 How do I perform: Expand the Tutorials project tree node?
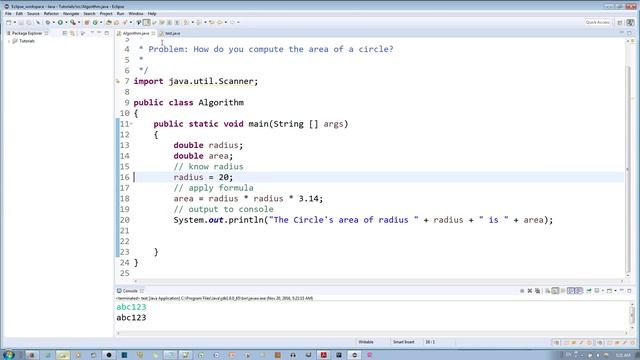click(9, 41)
